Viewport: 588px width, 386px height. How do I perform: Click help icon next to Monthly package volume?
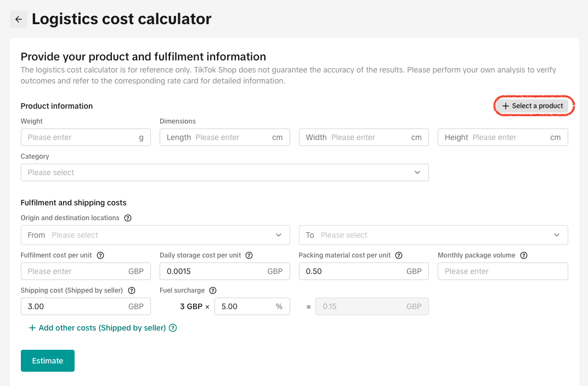tap(524, 255)
